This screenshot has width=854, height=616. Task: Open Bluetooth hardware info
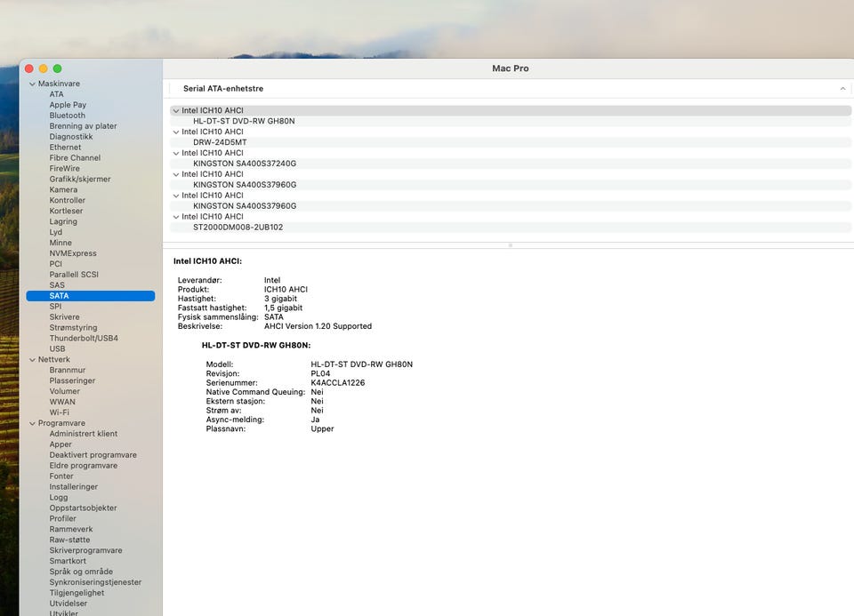coord(68,116)
